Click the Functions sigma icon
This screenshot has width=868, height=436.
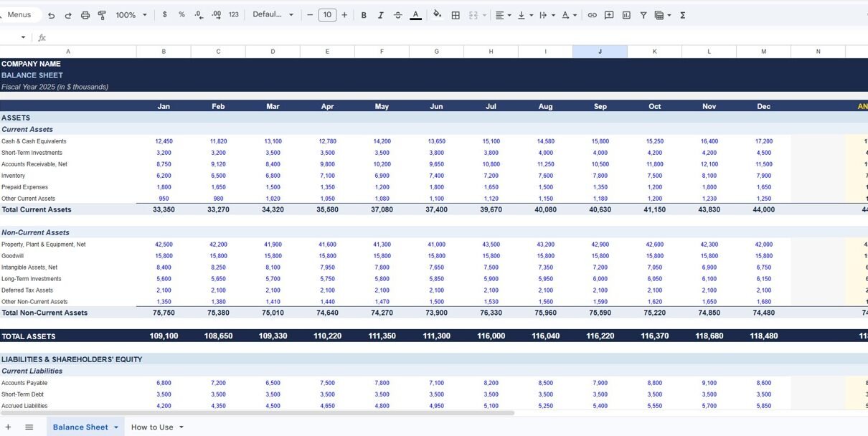coord(682,15)
